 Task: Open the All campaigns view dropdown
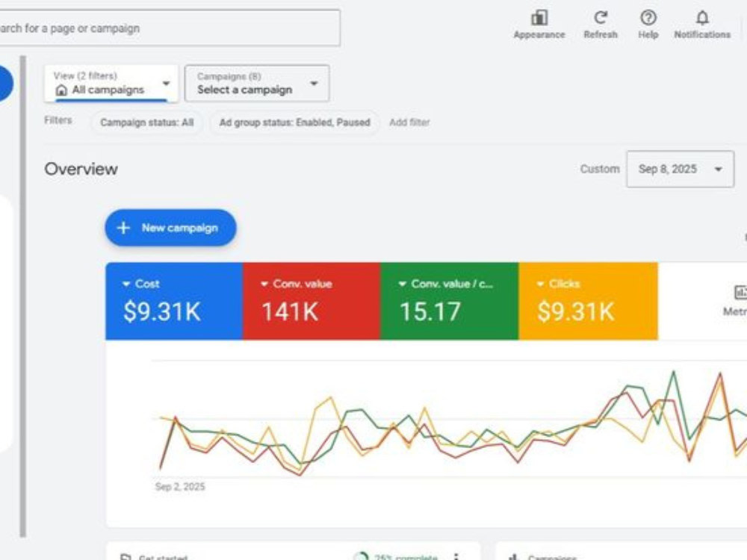point(111,84)
